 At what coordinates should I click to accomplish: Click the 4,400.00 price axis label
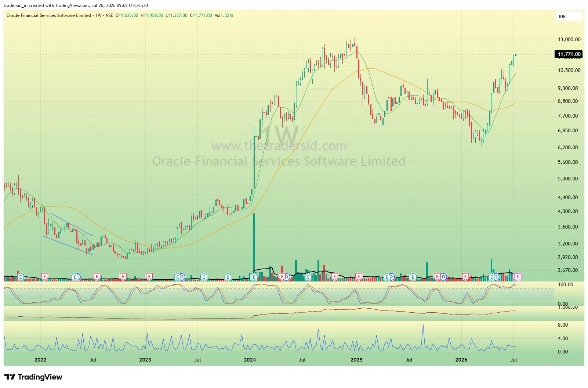tap(568, 197)
